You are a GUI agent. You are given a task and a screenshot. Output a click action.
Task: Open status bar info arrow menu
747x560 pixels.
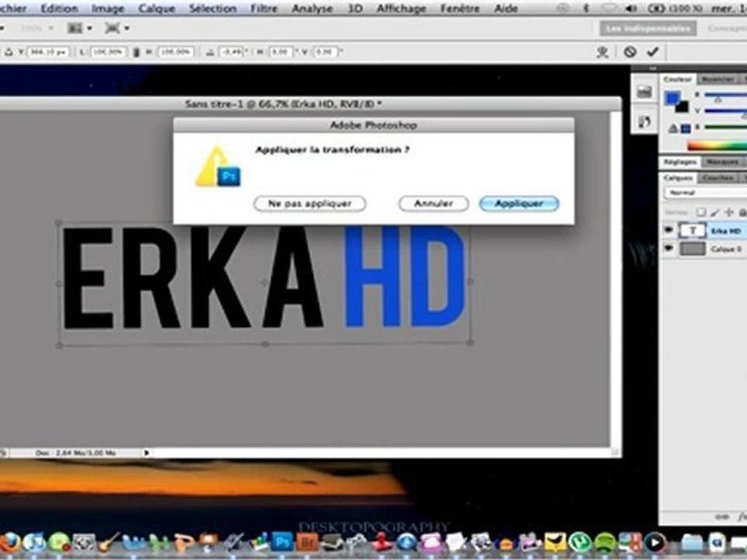tap(147, 453)
